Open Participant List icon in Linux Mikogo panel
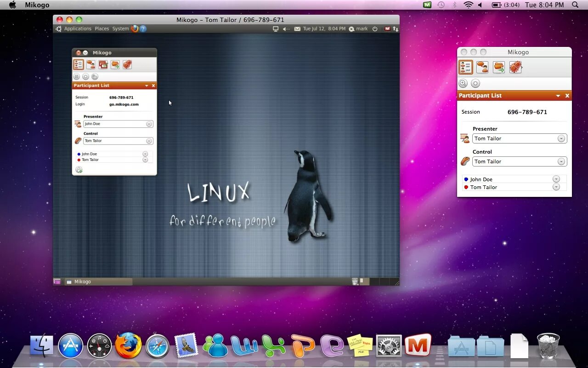 [79, 64]
